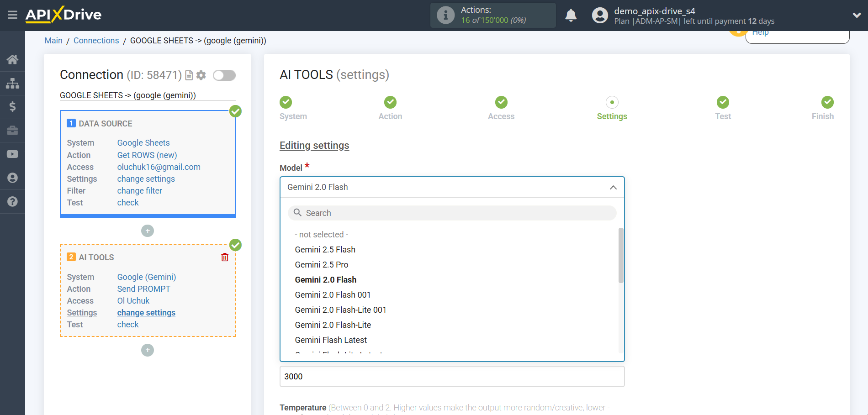
Task: Collapse the Model dropdown chevron
Action: click(614, 187)
